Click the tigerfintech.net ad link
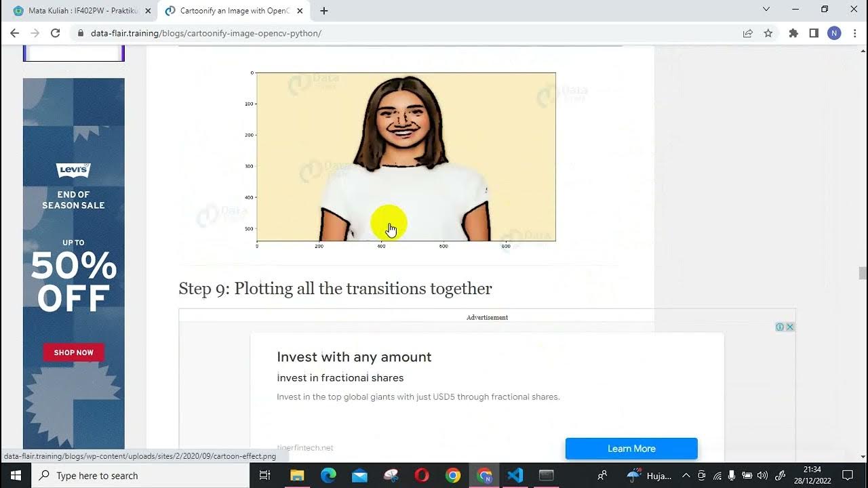Image resolution: width=868 pixels, height=488 pixels. click(305, 448)
